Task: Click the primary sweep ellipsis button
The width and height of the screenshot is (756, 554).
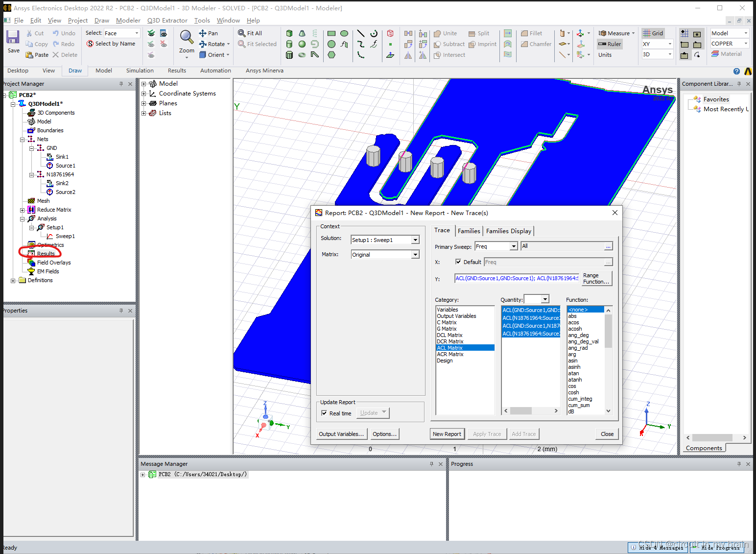Action: 608,246
